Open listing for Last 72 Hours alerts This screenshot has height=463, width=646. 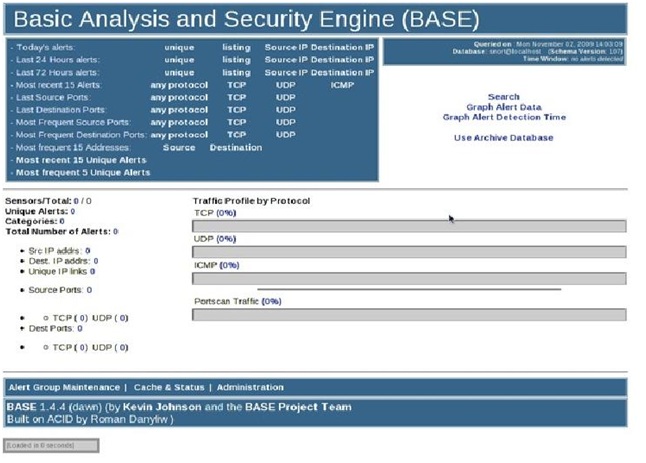(x=236, y=72)
